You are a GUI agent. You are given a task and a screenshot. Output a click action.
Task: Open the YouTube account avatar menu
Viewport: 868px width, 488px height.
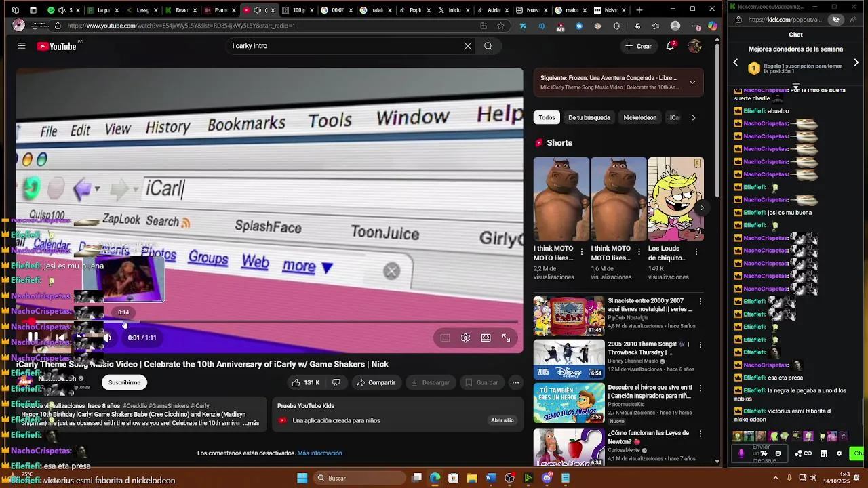694,46
